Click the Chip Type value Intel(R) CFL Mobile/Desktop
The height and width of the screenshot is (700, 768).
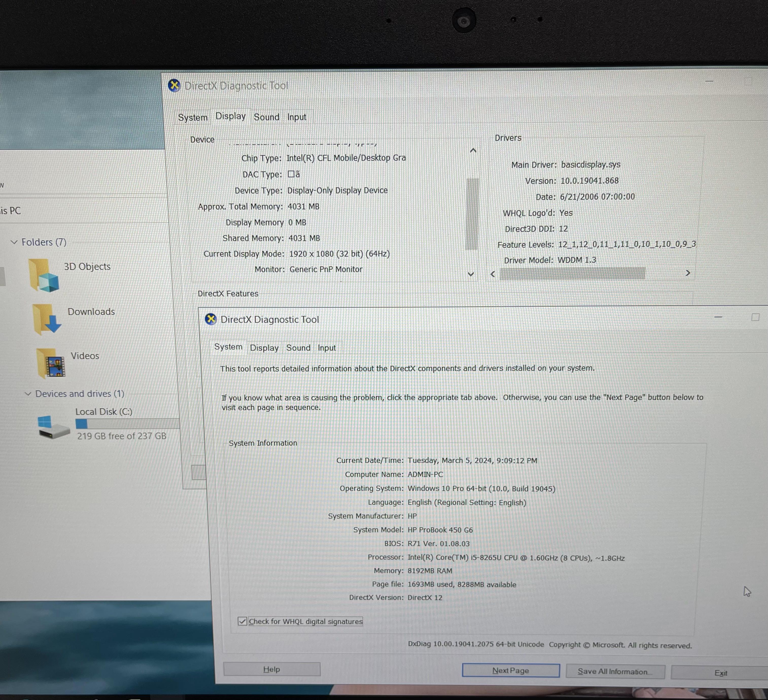tap(346, 158)
